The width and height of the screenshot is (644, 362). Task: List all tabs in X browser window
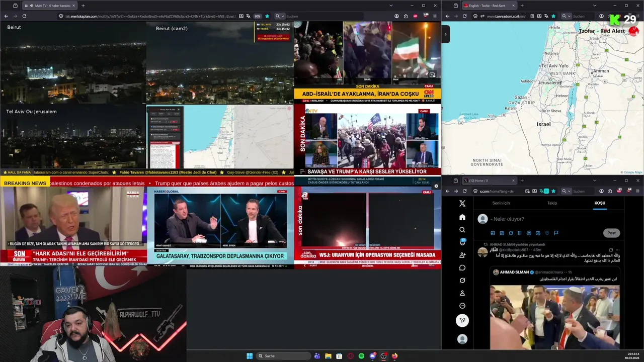tap(594, 180)
